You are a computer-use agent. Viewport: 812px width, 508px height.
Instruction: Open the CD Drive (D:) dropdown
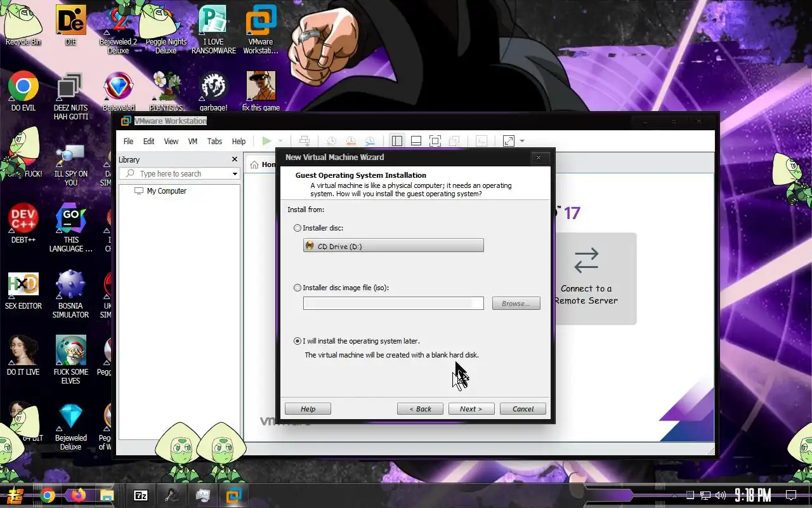pyautogui.click(x=393, y=246)
